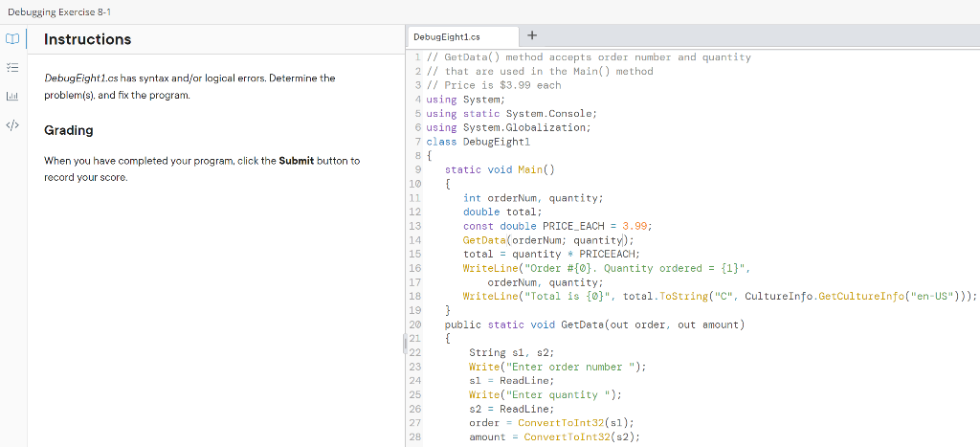Click the orderNum, quantity; continuation line 17
The image size is (980, 447).
(x=546, y=282)
